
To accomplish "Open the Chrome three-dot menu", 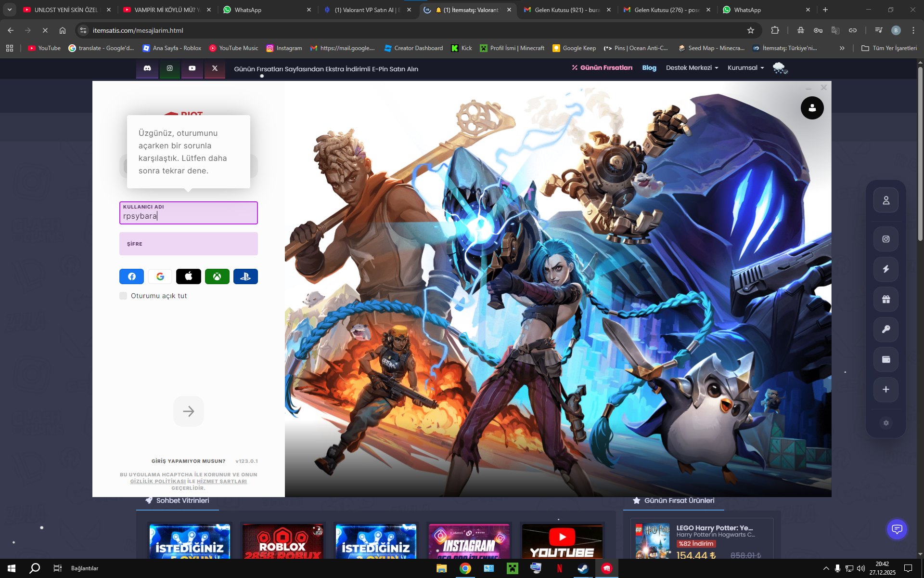I will [913, 30].
